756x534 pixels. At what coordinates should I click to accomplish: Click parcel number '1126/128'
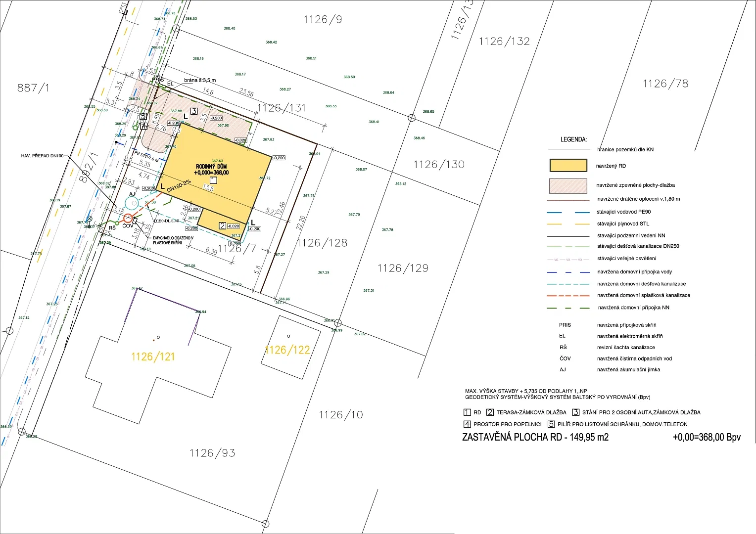point(322,243)
